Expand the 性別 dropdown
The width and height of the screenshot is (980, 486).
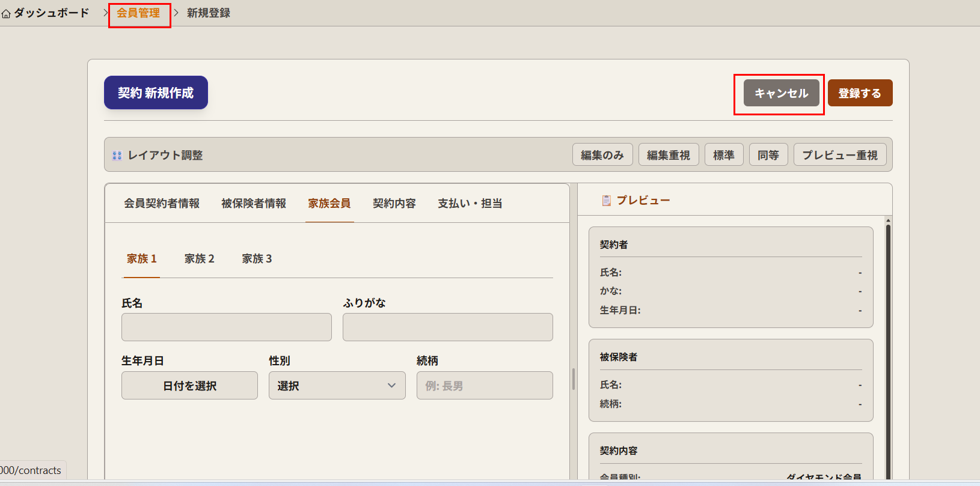click(337, 386)
